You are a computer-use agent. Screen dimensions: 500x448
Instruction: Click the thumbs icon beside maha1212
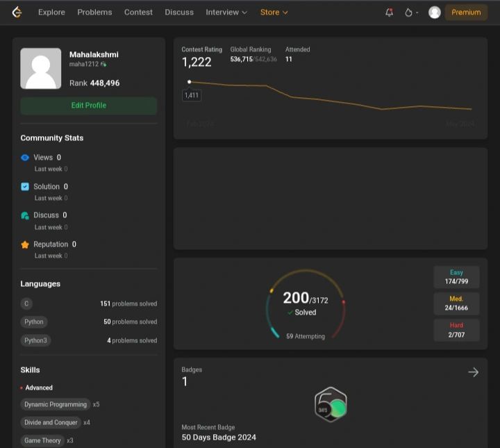103,64
